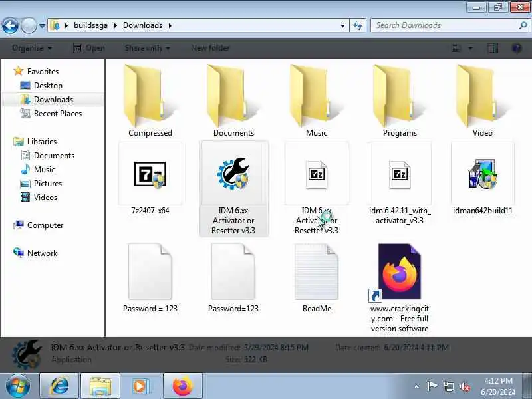Click 'Date created: 6/20/2024 4:11 PM' detail
This screenshot has width=532, height=399.
(x=392, y=348)
